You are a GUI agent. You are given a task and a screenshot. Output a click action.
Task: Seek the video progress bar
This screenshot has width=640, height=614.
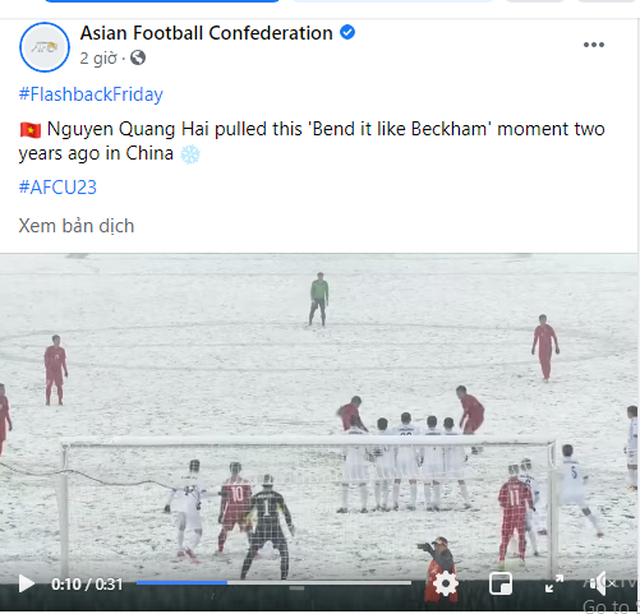point(274,583)
